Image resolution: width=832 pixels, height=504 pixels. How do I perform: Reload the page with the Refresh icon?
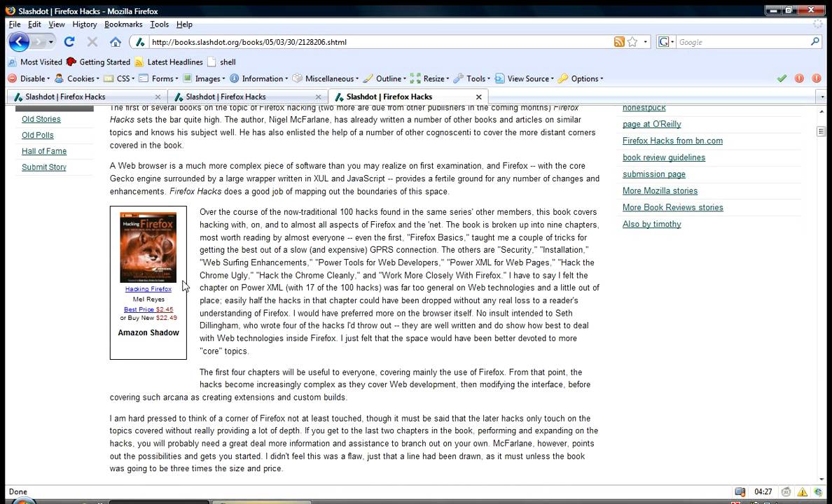coord(69,42)
